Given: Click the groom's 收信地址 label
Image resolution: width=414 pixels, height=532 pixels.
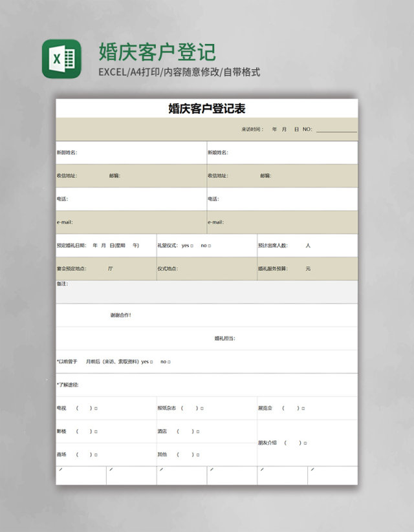Looking at the screenshot, I should coord(67,176).
